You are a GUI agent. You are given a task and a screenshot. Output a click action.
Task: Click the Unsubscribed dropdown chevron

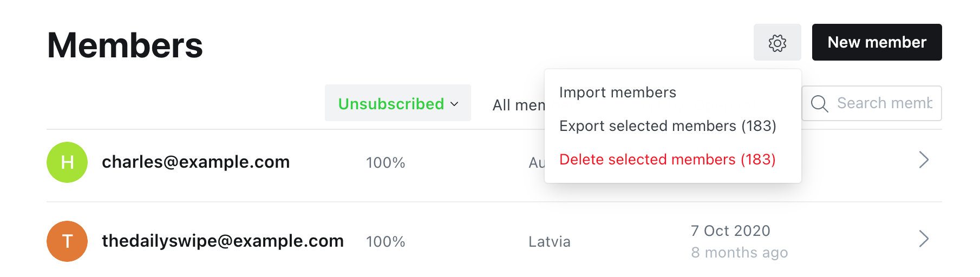pos(454,104)
